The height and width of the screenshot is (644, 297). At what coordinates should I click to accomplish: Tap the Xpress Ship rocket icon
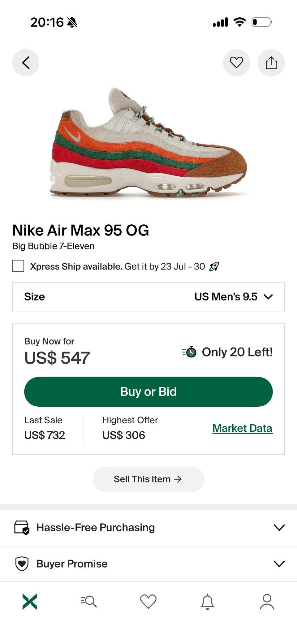pos(214,266)
